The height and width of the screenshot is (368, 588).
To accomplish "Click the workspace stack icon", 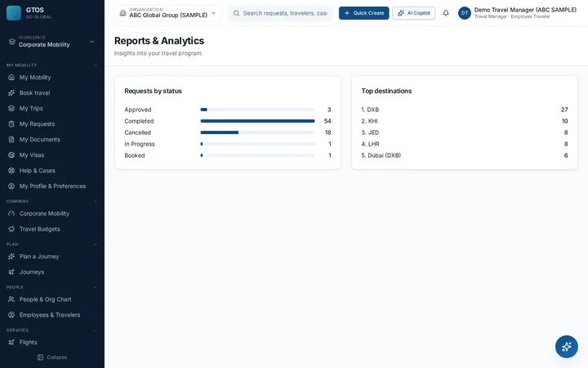I will (12, 42).
